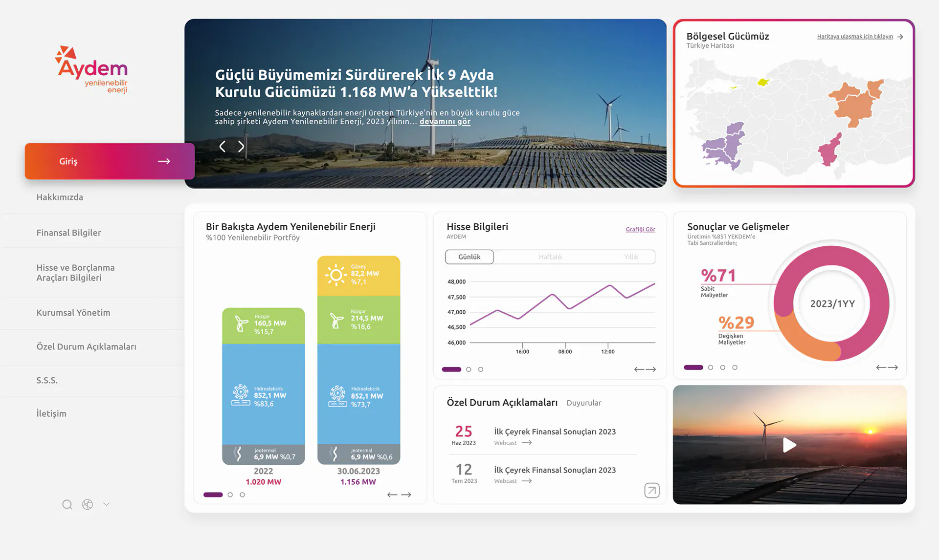The height and width of the screenshot is (560, 939).
Task: Select the Özel Durum Açıklamaları tab heading
Action: pos(502,403)
